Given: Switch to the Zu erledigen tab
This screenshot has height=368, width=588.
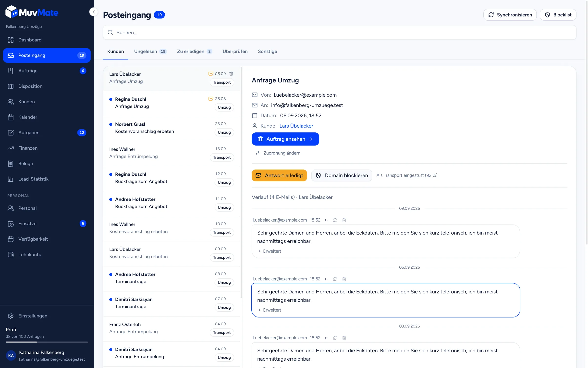Looking at the screenshot, I should pyautogui.click(x=195, y=52).
